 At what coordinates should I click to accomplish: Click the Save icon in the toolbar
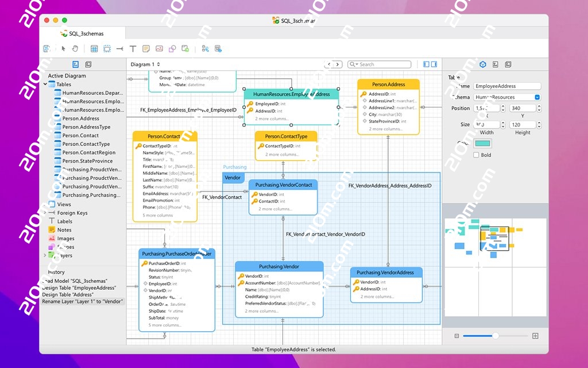[47, 49]
